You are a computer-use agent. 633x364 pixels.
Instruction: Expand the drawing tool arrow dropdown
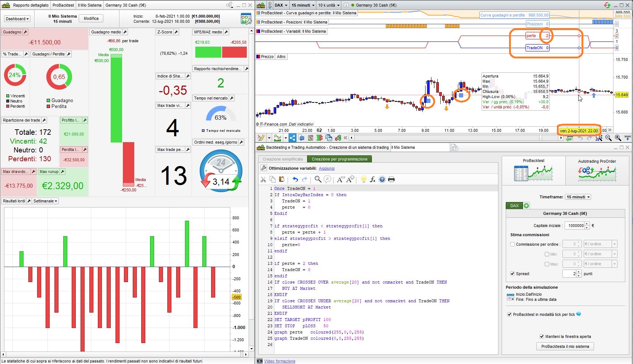269,138
